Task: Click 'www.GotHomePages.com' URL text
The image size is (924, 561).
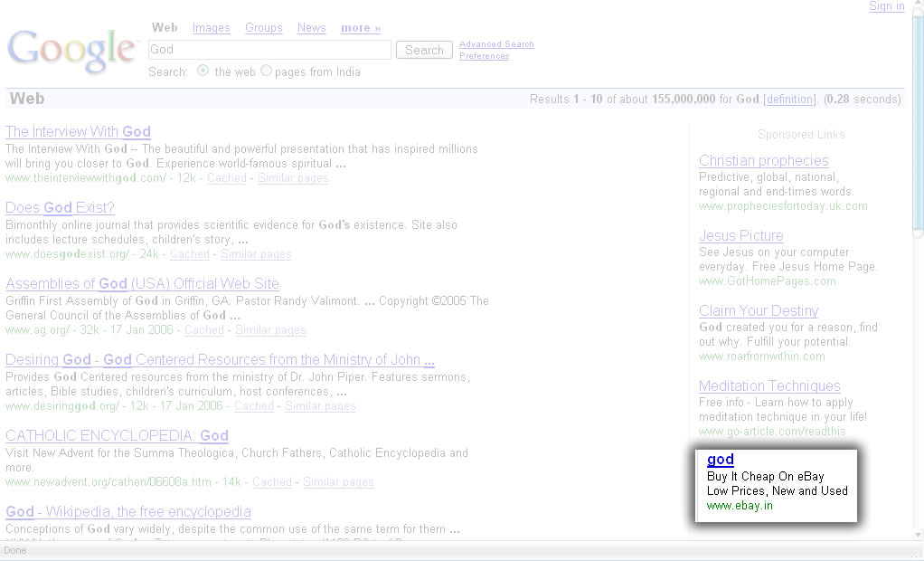Action: (768, 281)
